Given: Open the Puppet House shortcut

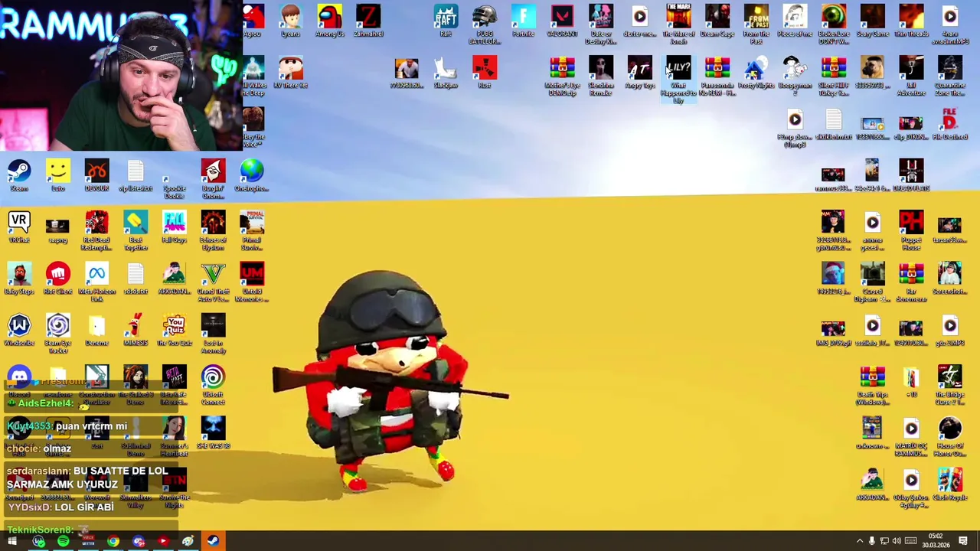Looking at the screenshot, I should click(911, 231).
